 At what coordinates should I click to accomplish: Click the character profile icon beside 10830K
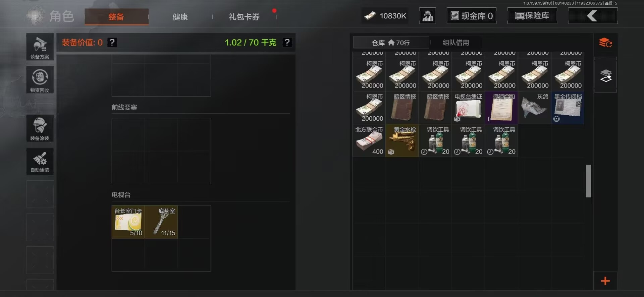[x=427, y=16]
